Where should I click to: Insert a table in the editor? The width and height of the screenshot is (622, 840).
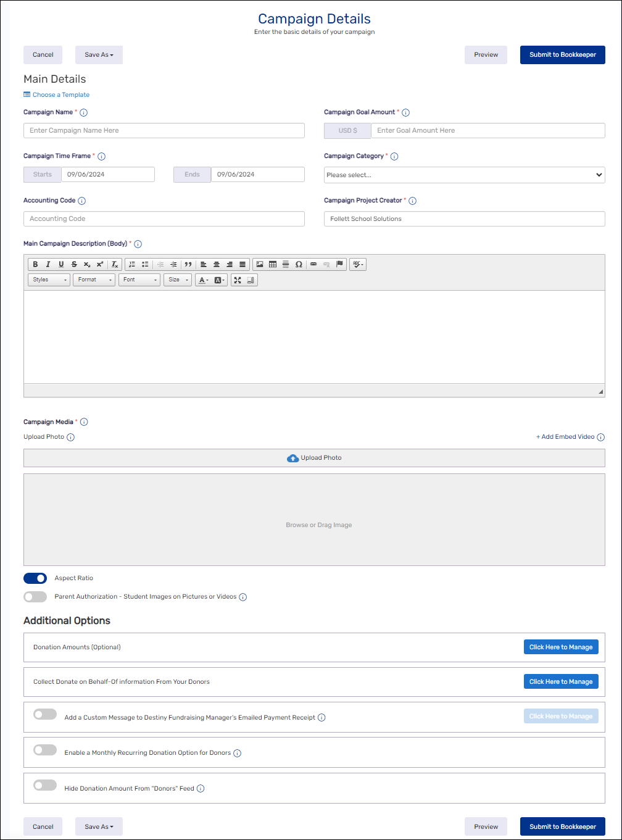coord(273,264)
